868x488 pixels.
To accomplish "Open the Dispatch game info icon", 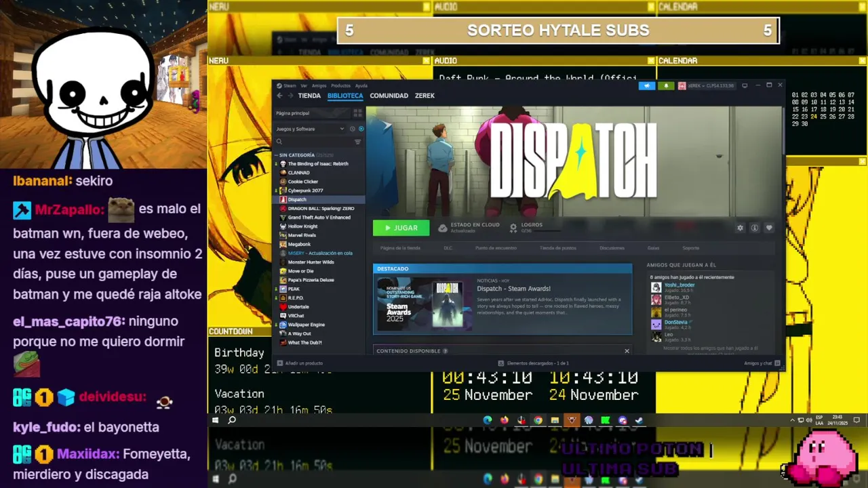I will 754,228.
